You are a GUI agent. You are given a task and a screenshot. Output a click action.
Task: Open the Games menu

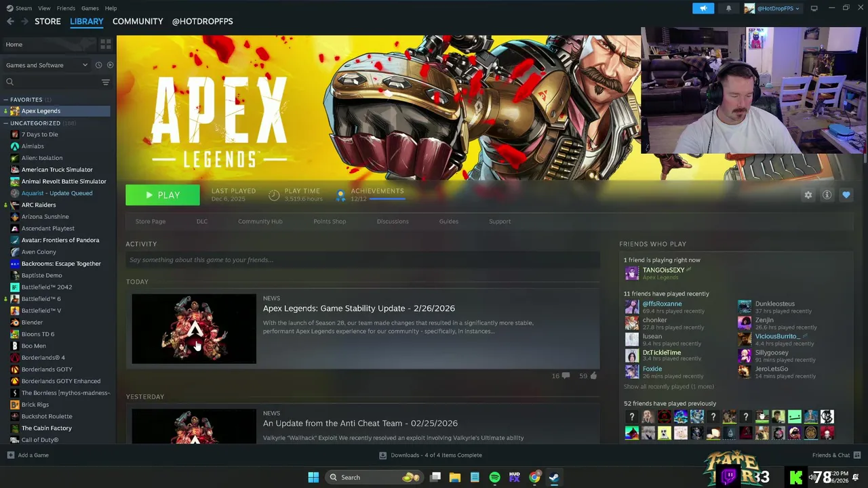(x=90, y=8)
